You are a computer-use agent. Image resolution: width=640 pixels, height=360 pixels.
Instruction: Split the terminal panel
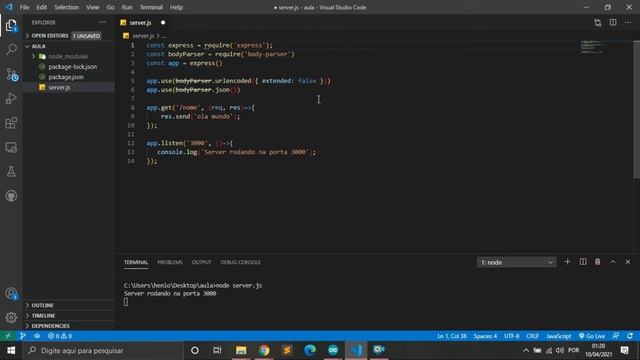click(x=583, y=262)
